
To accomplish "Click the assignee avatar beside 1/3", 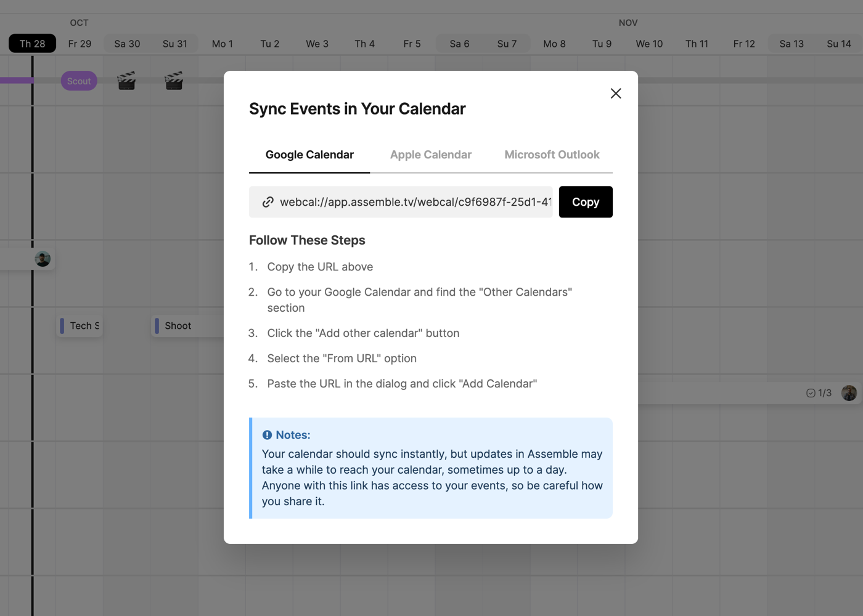I will (849, 393).
